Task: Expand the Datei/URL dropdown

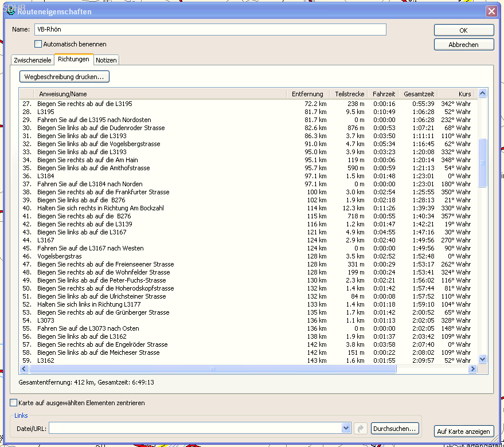Action: pos(346,428)
